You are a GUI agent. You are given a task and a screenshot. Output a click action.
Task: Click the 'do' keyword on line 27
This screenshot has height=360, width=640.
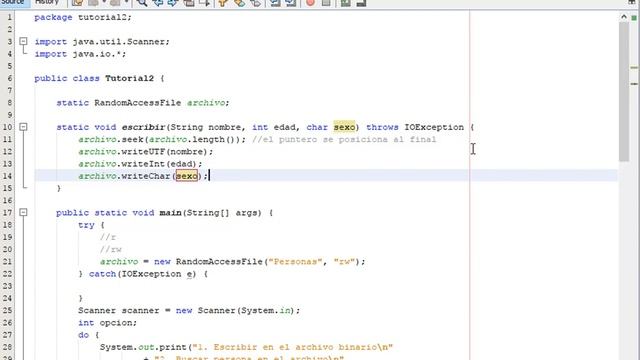[x=83, y=335]
